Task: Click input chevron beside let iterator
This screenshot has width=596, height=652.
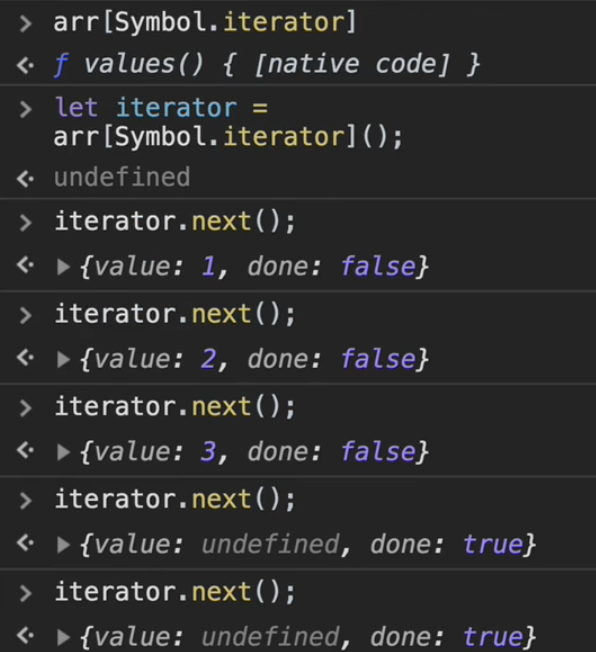Action: click(25, 110)
